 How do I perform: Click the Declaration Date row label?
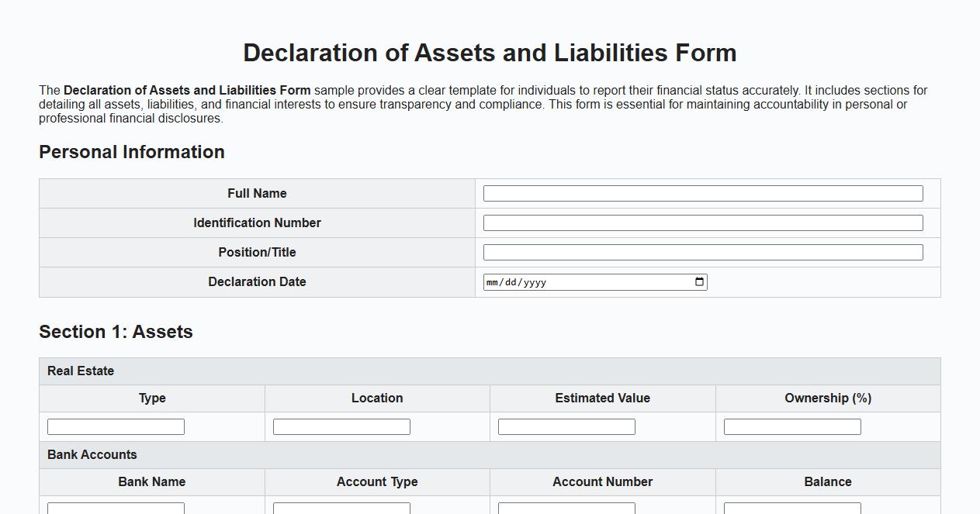point(257,281)
